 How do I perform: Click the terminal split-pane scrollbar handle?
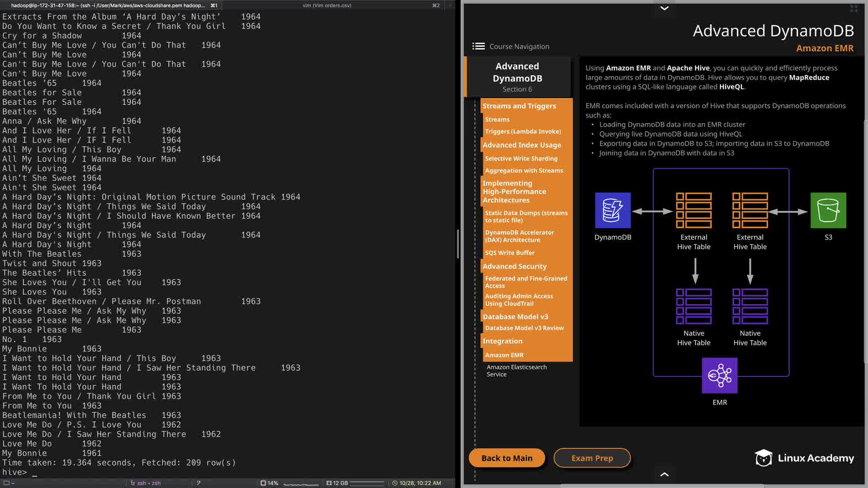[x=458, y=244]
